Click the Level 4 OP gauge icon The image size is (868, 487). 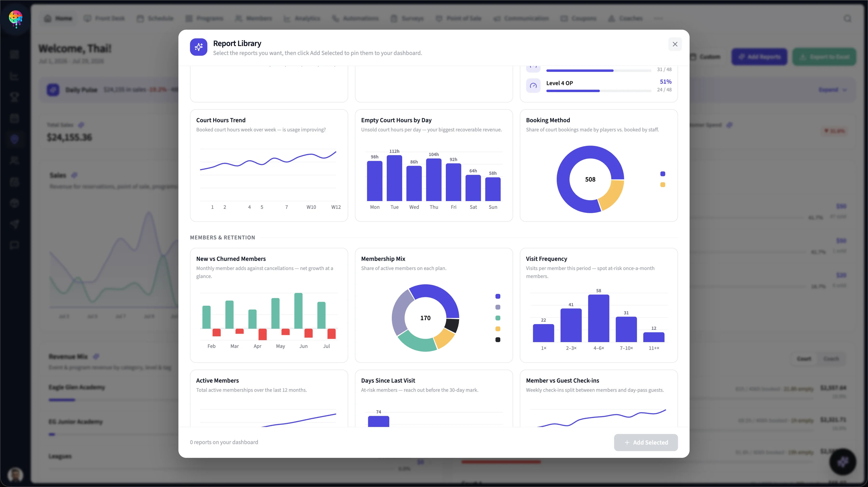pyautogui.click(x=533, y=86)
